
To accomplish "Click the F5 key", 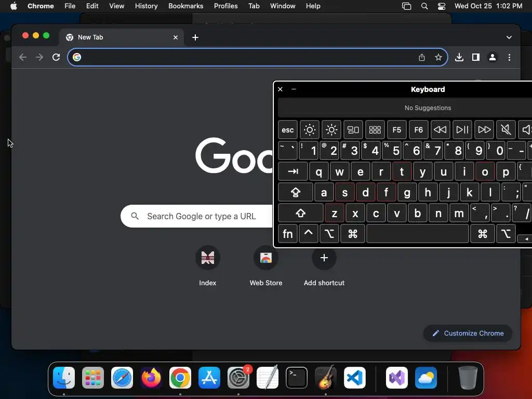I will 396,129.
